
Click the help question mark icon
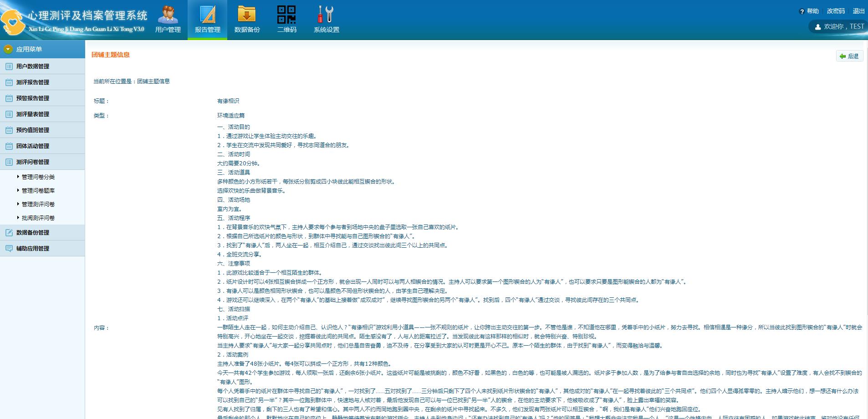tap(802, 12)
